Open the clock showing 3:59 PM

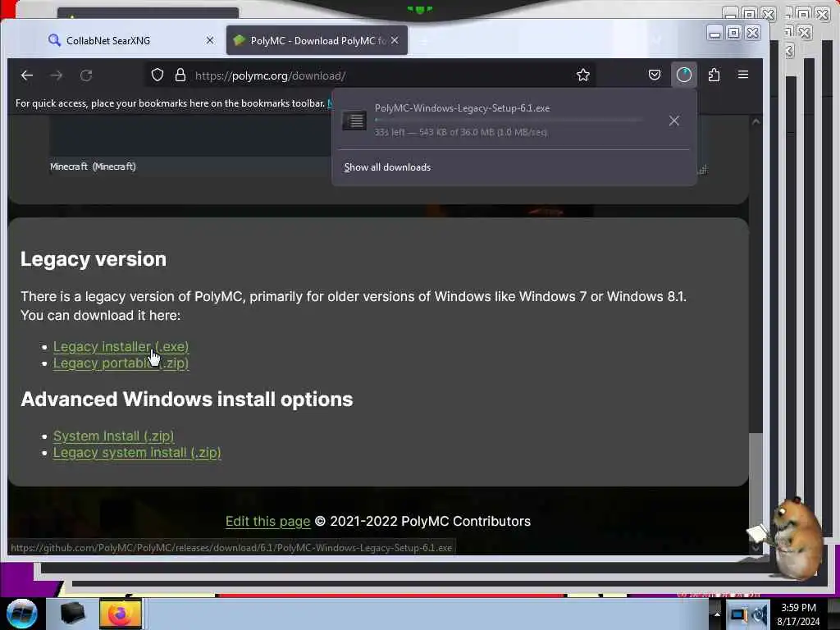[x=798, y=614]
